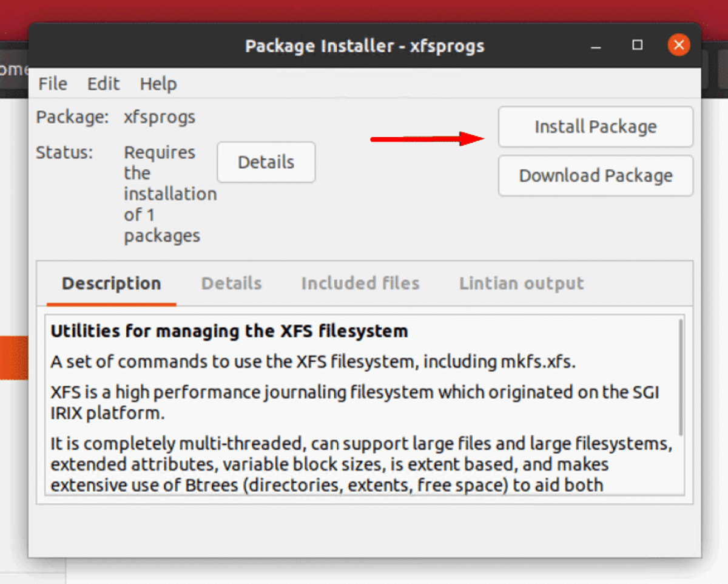
Task: Open the Help menu
Action: pyautogui.click(x=158, y=84)
